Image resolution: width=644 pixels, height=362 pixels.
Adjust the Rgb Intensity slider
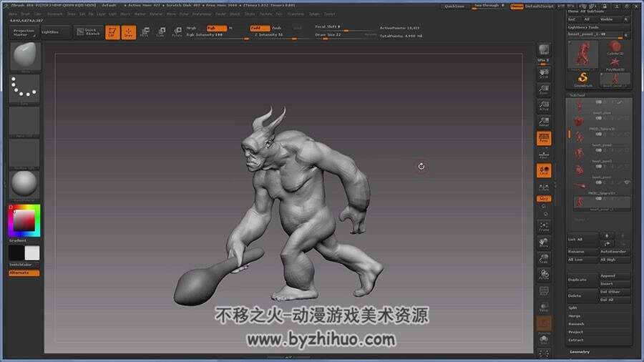218,36
